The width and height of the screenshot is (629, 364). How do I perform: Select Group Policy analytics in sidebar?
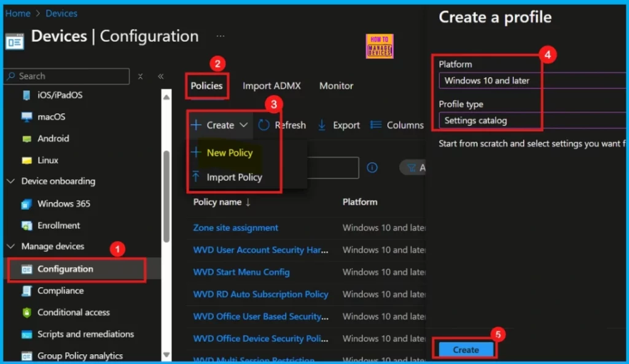tap(80, 356)
